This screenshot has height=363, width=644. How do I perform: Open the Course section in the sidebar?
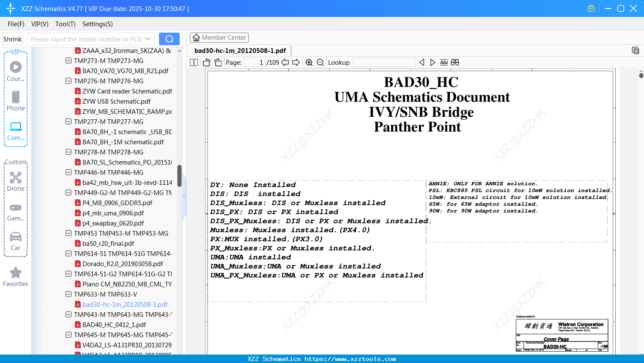click(x=16, y=71)
